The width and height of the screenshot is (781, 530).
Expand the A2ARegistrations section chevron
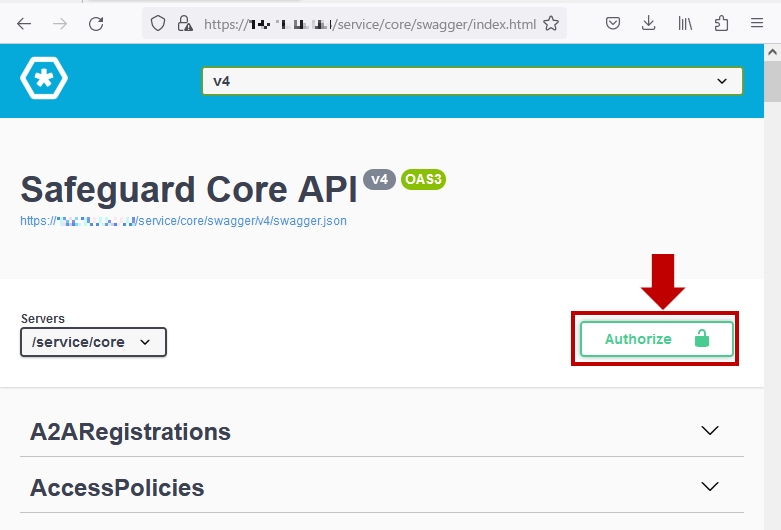(x=710, y=430)
